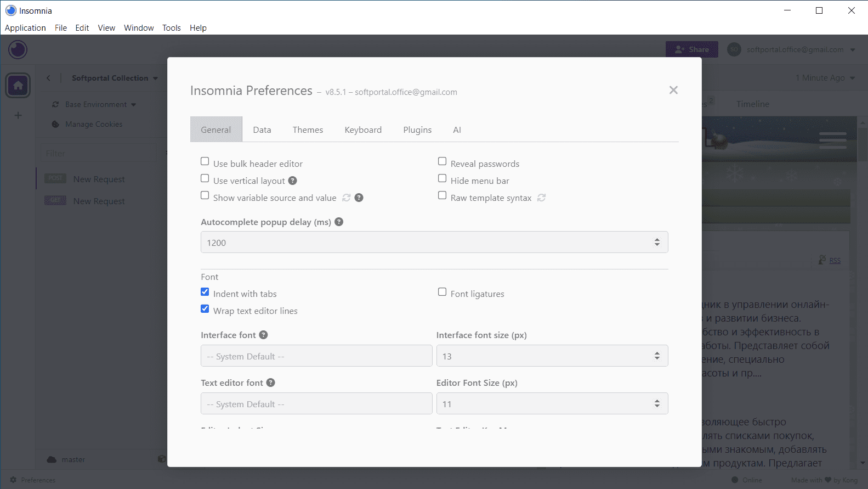Click help icon for Autocomplete popup delay
Image resolution: width=868 pixels, height=489 pixels.
point(339,222)
